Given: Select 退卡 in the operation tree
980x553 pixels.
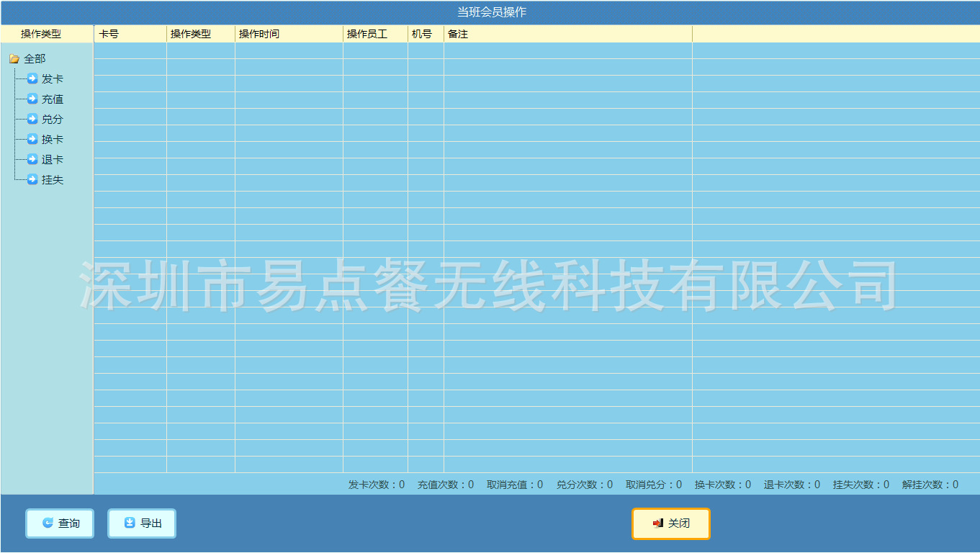Looking at the screenshot, I should [53, 160].
